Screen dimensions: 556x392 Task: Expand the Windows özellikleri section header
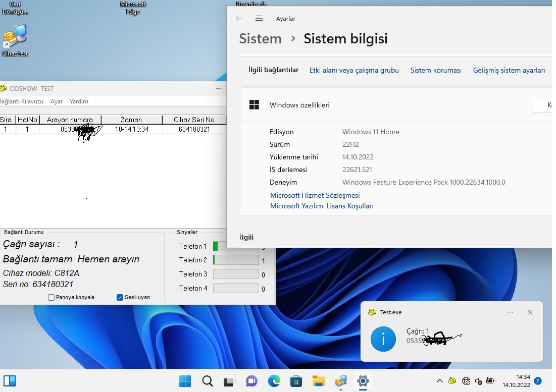tap(396, 105)
